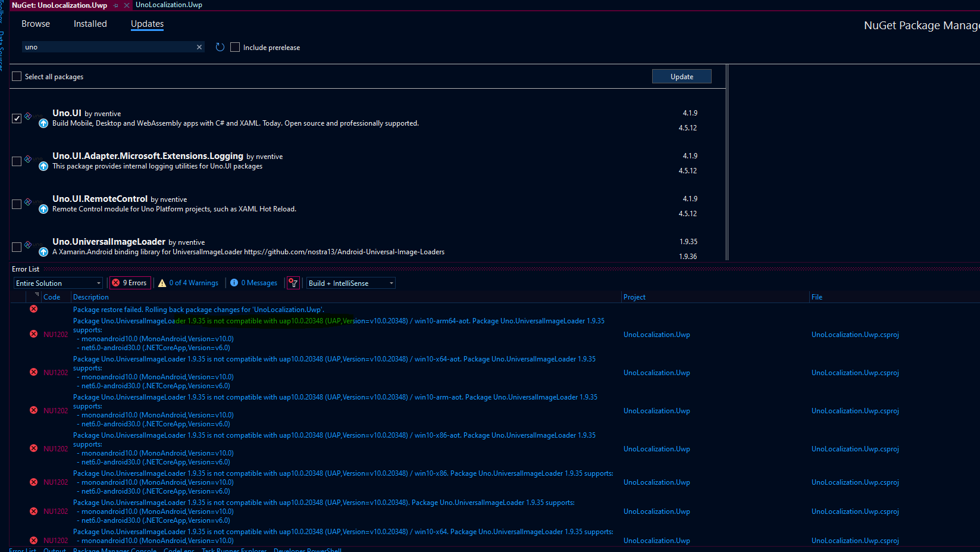Select the Updates tab
980x552 pixels.
point(147,24)
